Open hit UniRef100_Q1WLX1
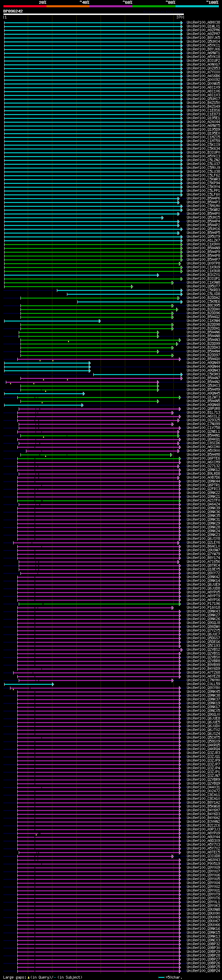 (x=203, y=26)
